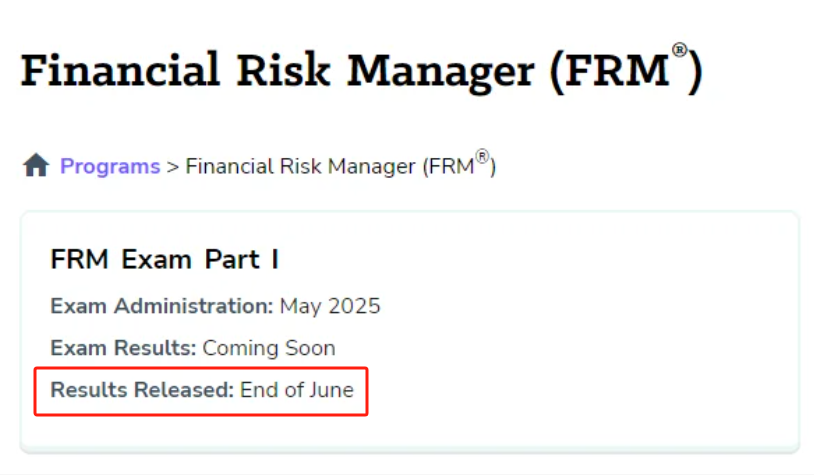
Task: Click the Coming Soon results text
Action: tap(269, 348)
